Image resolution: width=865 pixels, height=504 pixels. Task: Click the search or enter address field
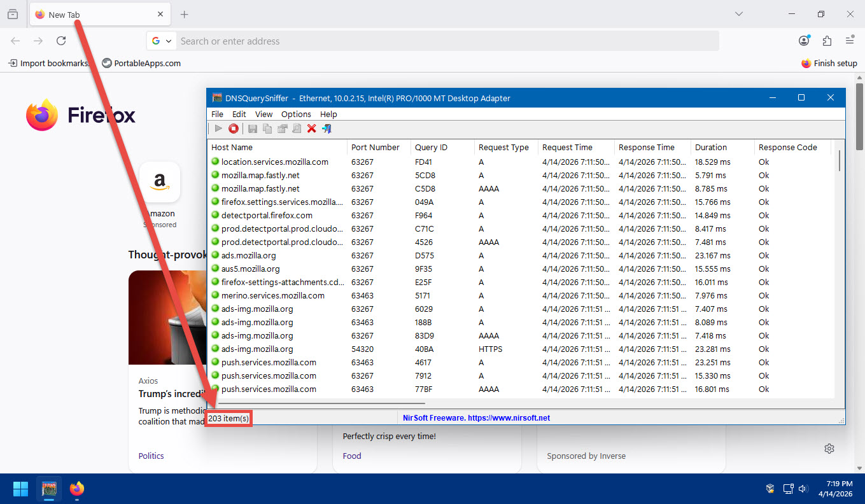tap(446, 41)
